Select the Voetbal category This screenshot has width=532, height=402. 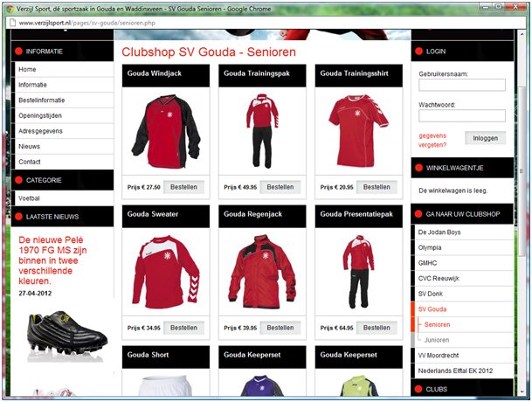pyautogui.click(x=30, y=198)
